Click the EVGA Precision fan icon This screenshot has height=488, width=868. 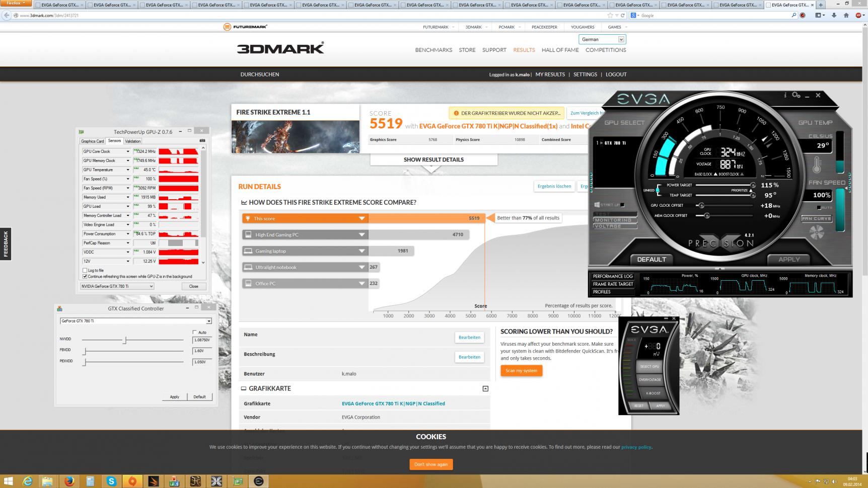pos(817,232)
